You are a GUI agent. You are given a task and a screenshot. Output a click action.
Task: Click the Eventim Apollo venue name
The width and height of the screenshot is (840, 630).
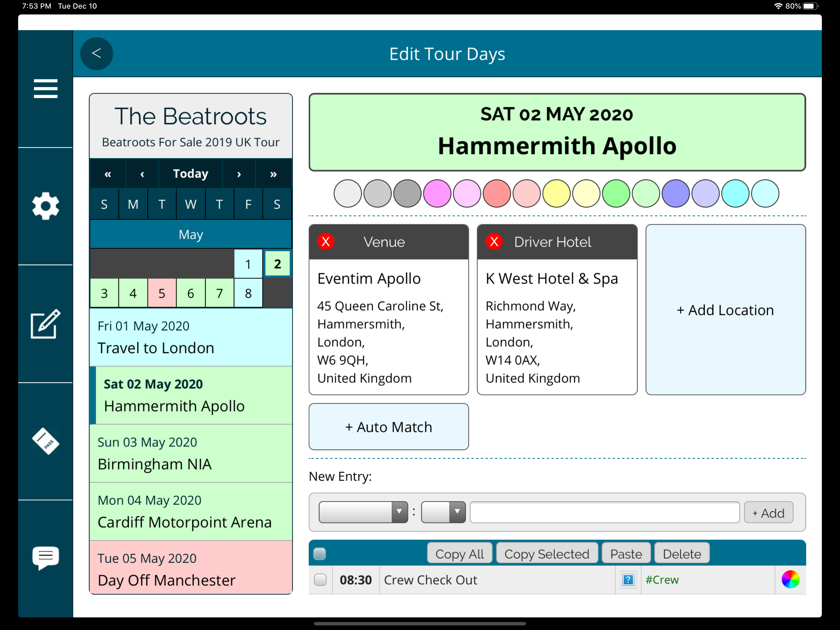(369, 278)
